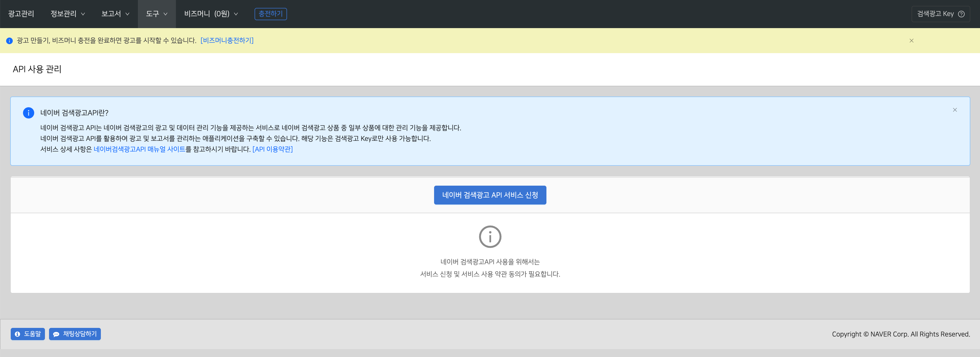
Task: Click the blue info icon beside 네이버 검색광고API란
Action: [29, 113]
